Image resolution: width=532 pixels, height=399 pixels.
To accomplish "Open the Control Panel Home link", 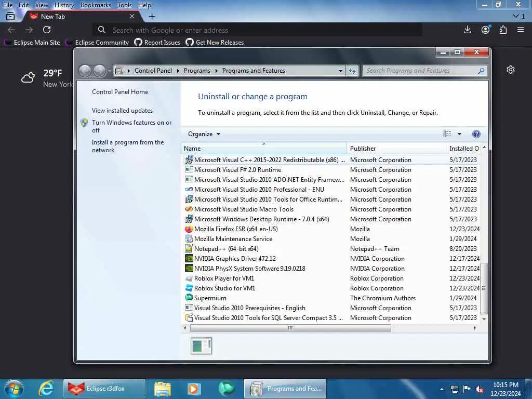I will tap(120, 92).
